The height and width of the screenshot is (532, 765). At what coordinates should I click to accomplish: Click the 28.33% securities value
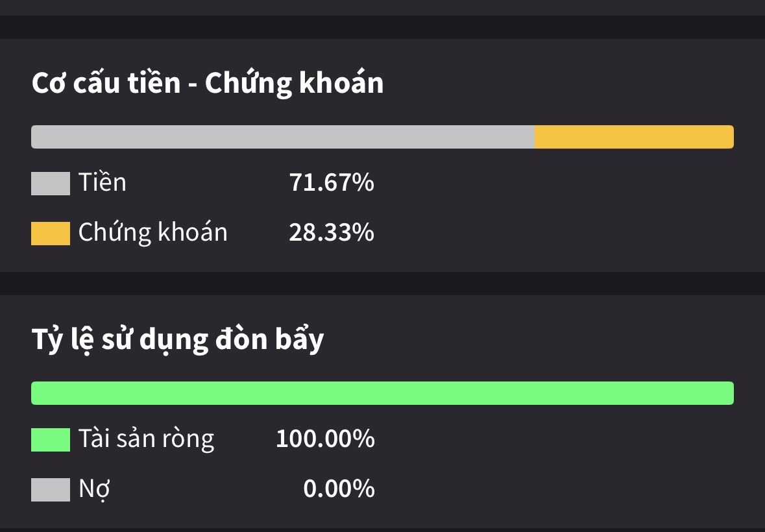pyautogui.click(x=332, y=232)
